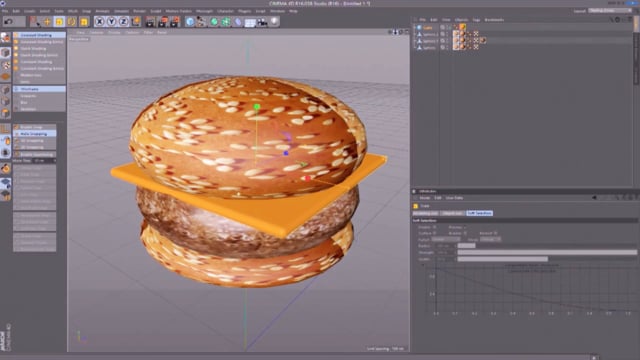Switch to the Soft Selection tab
640x360 pixels.
(480, 213)
